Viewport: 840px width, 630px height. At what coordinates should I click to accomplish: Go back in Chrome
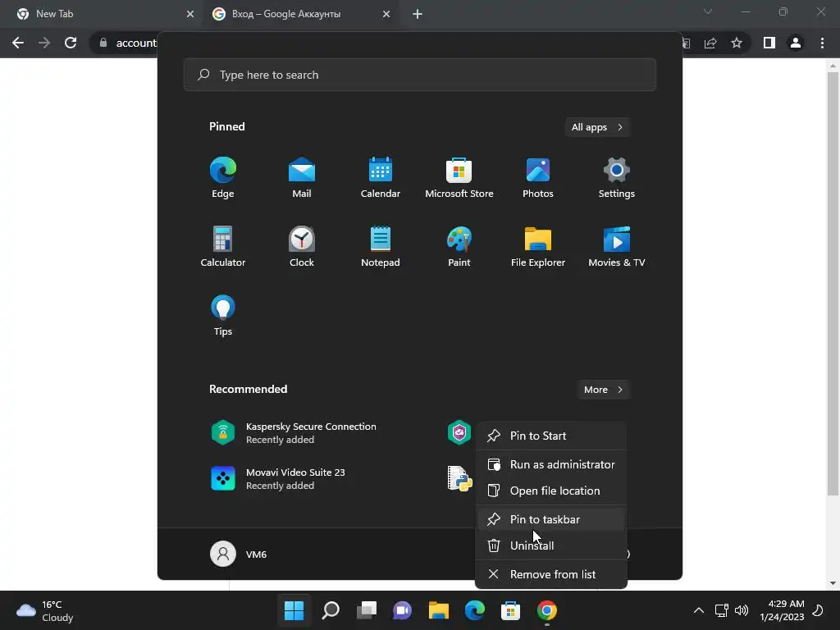coord(18,43)
